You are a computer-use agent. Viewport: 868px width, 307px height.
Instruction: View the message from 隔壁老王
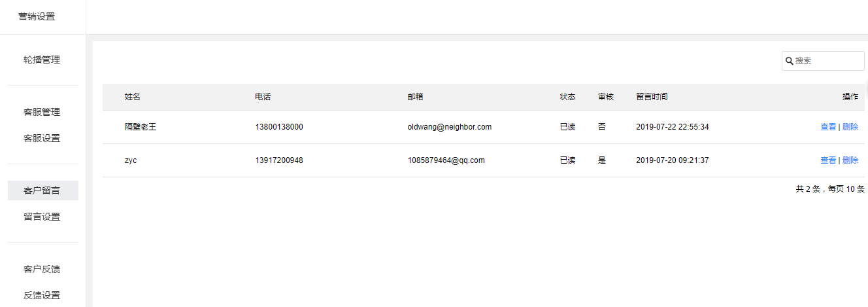tap(828, 127)
